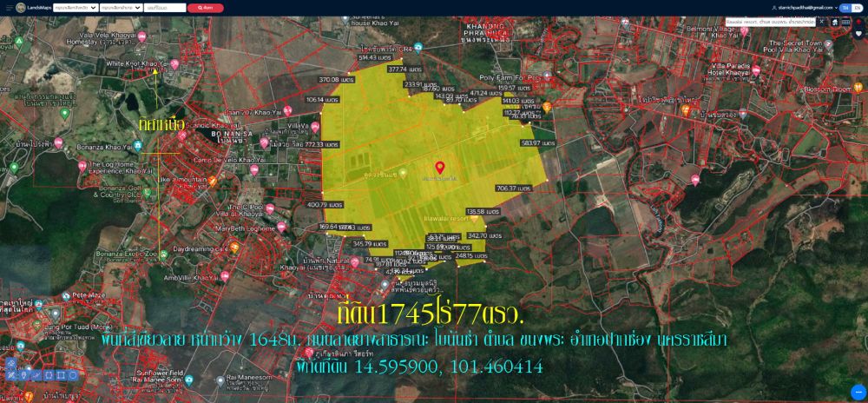Open the user account email dropdown
Viewport: 868px width, 403px height.
[x=805, y=8]
